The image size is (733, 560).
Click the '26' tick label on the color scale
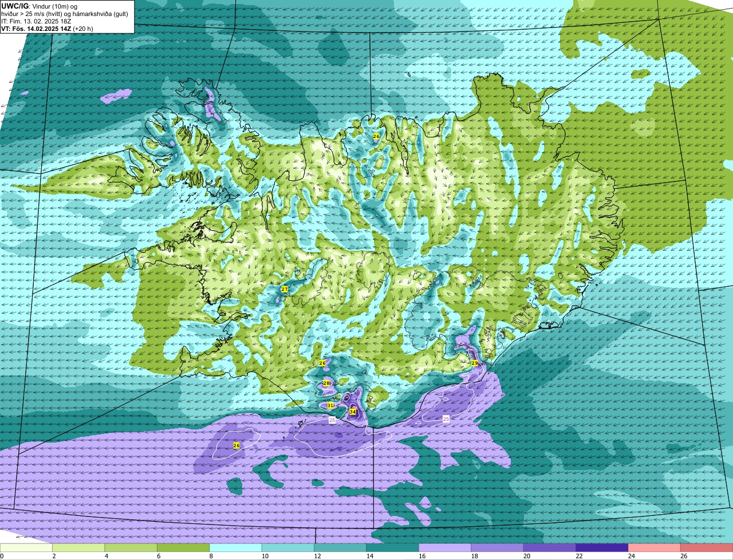pos(684,556)
